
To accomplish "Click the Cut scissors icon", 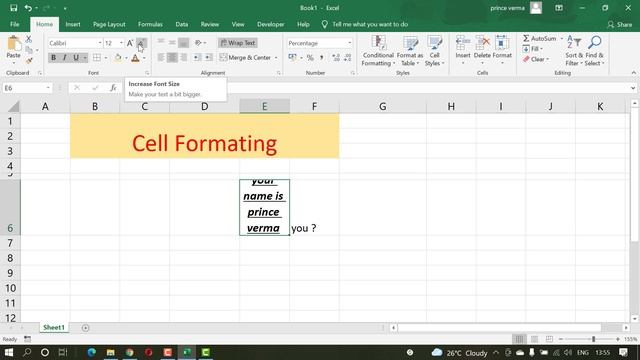I will [x=29, y=39].
